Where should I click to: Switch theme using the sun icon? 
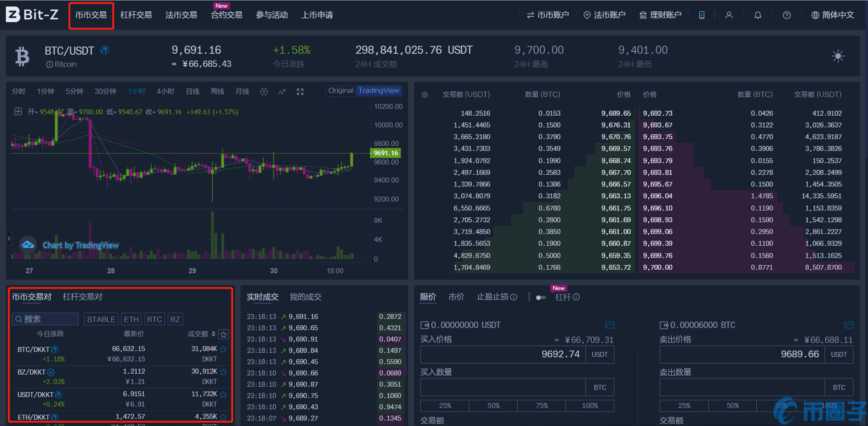[x=838, y=56]
